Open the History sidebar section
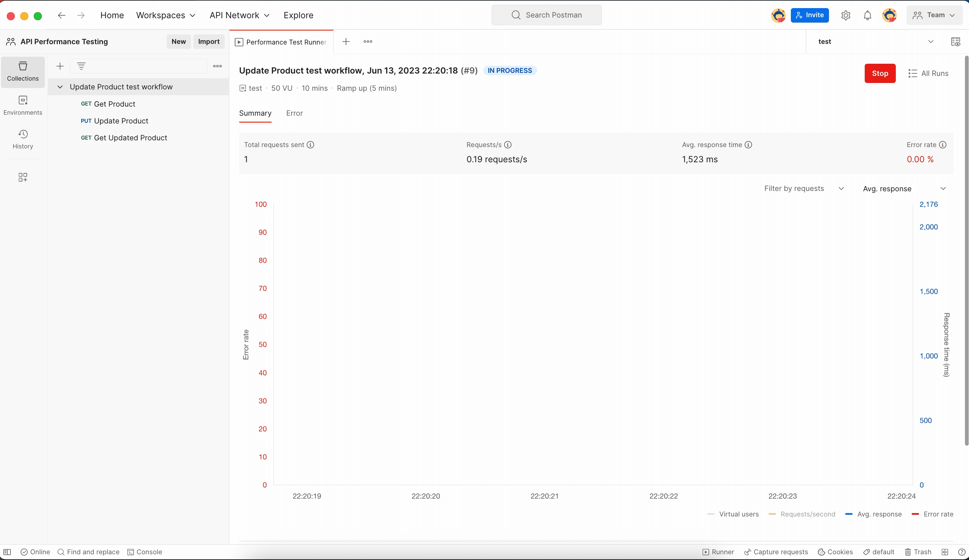The height and width of the screenshot is (560, 969). point(23,140)
